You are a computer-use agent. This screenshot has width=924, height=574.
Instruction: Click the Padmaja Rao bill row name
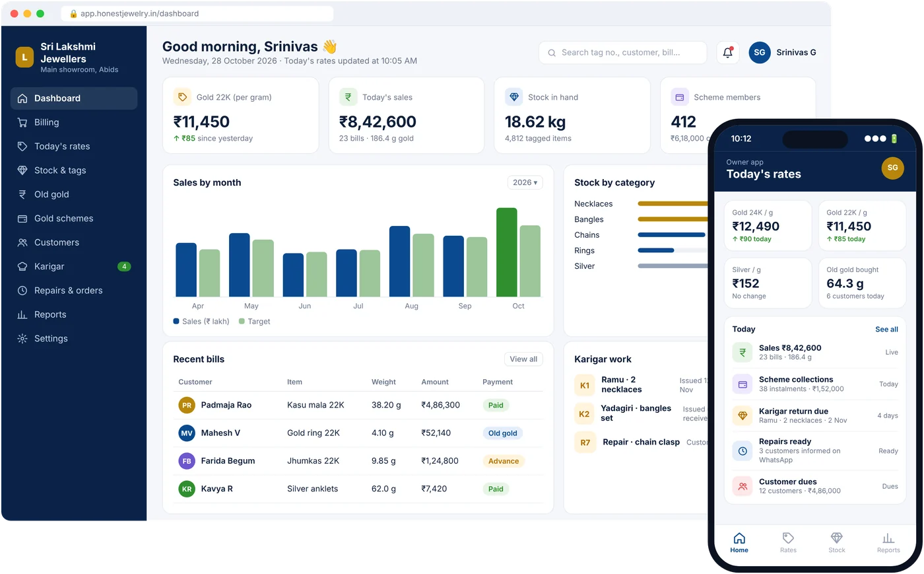226,405
